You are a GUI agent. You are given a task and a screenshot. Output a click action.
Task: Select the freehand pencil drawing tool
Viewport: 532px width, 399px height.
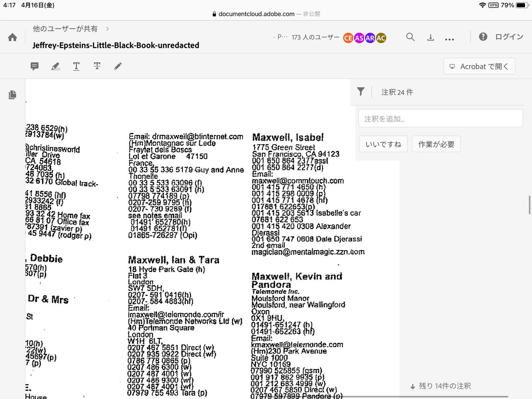point(118,66)
